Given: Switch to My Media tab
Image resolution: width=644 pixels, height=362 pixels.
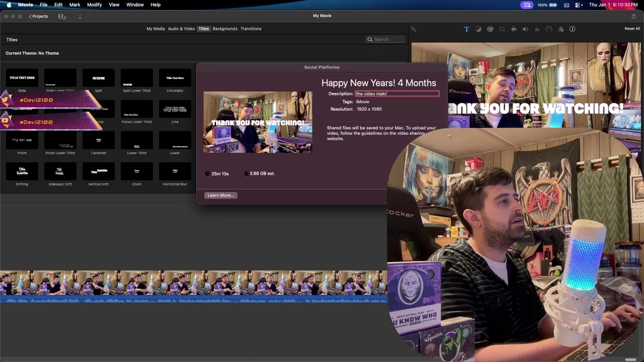Looking at the screenshot, I should 155,29.
